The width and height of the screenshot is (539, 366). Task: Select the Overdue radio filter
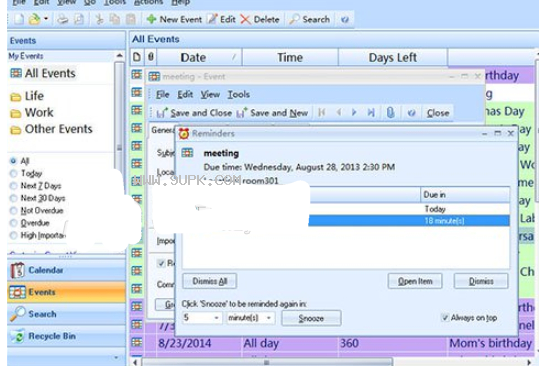13,223
